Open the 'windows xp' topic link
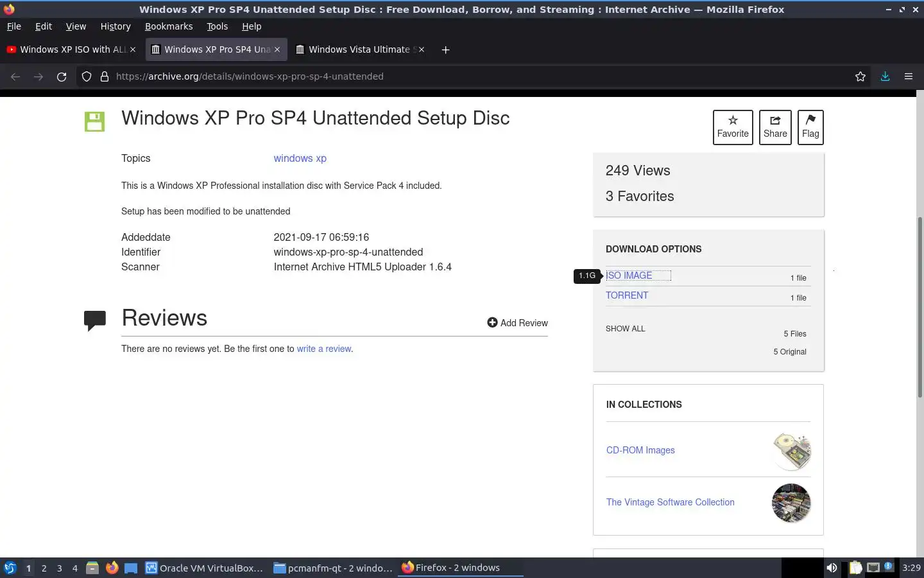Image resolution: width=924 pixels, height=578 pixels. pyautogui.click(x=300, y=159)
